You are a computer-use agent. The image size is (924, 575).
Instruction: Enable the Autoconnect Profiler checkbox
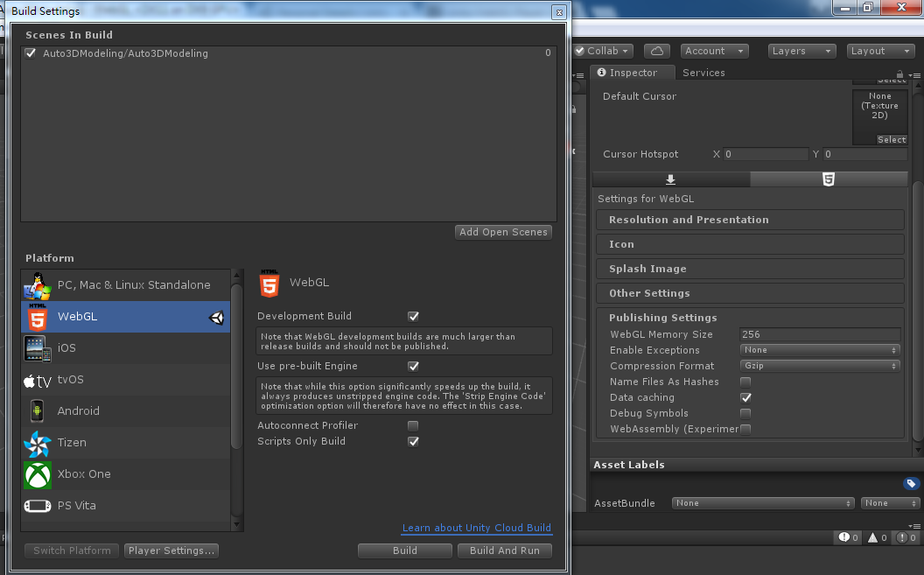[414, 426]
